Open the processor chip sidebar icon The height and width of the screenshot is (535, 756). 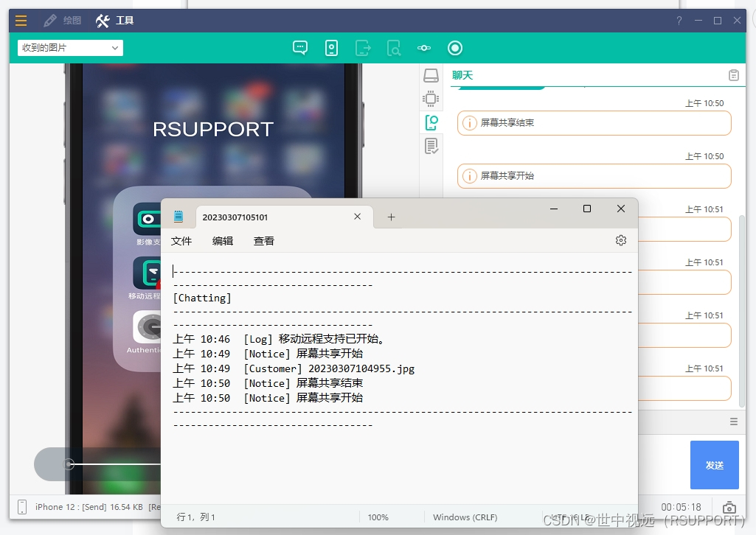431,99
